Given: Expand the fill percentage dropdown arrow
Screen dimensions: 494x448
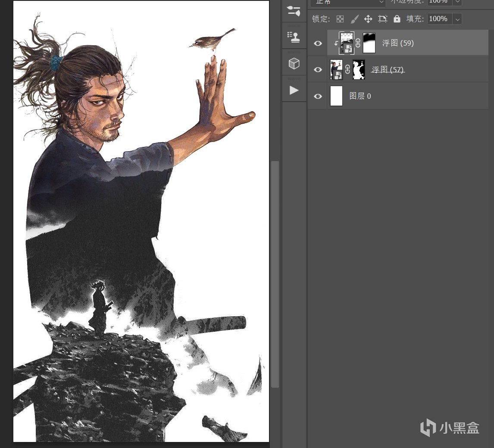Looking at the screenshot, I should [x=457, y=19].
